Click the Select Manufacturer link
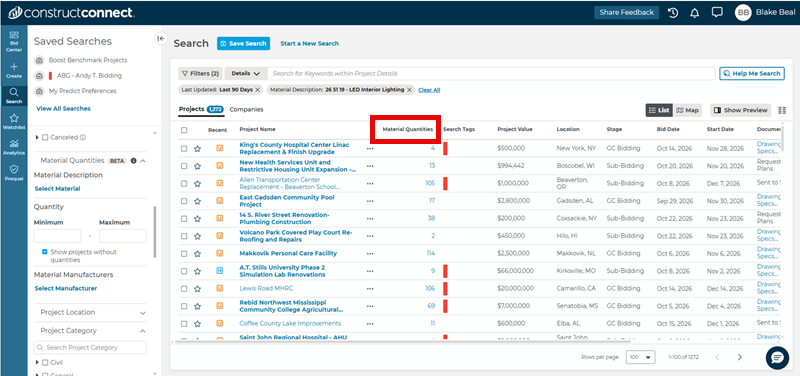Screen dimensions: 800x376 coord(65,288)
